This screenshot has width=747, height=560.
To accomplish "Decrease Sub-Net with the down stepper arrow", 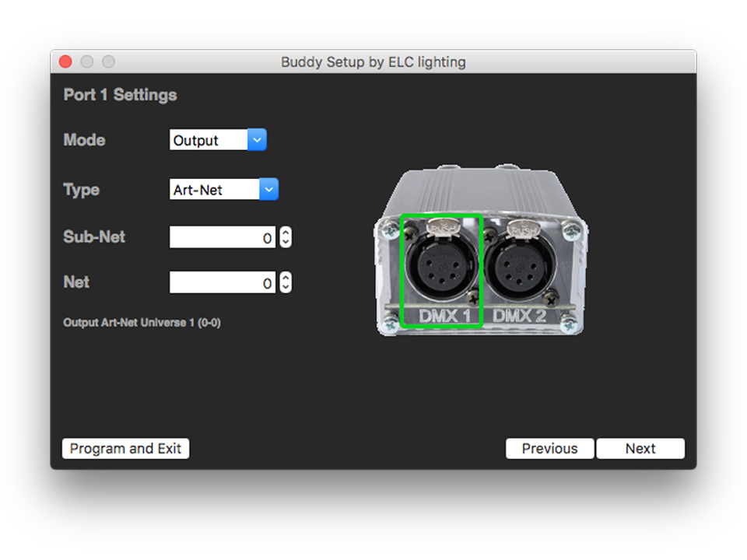I will pos(286,243).
